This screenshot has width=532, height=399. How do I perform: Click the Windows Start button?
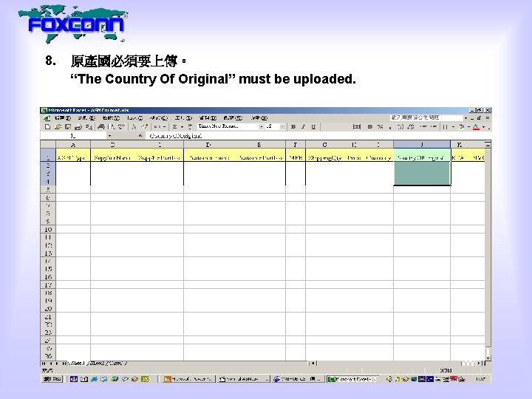(52, 379)
